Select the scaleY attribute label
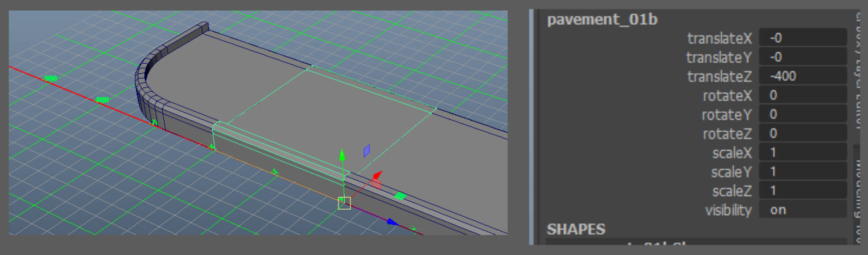868x255 pixels. [732, 172]
